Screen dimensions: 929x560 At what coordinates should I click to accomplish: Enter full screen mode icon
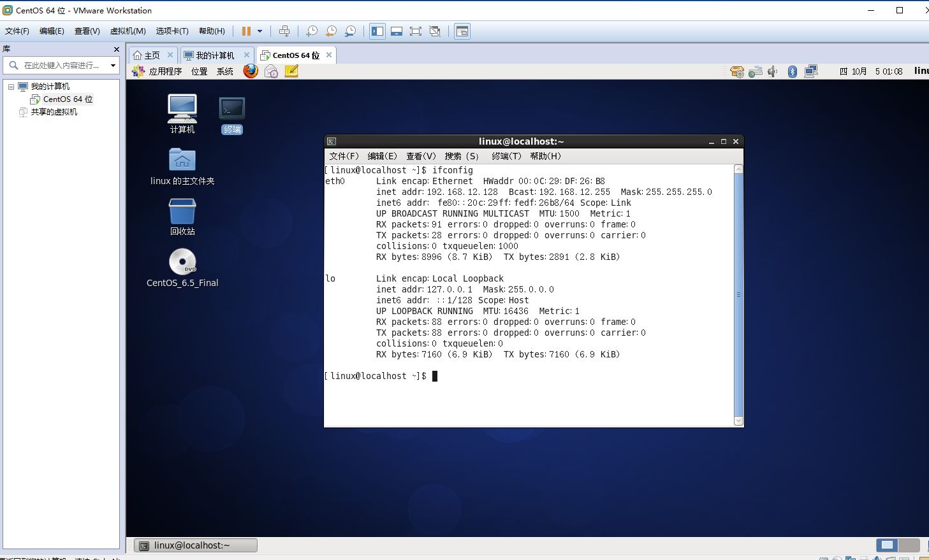coord(416,31)
